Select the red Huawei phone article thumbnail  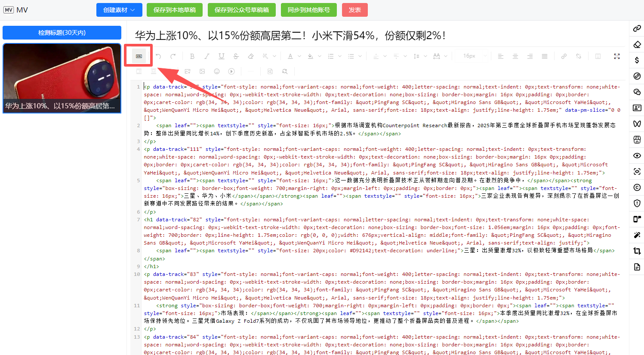(x=62, y=78)
